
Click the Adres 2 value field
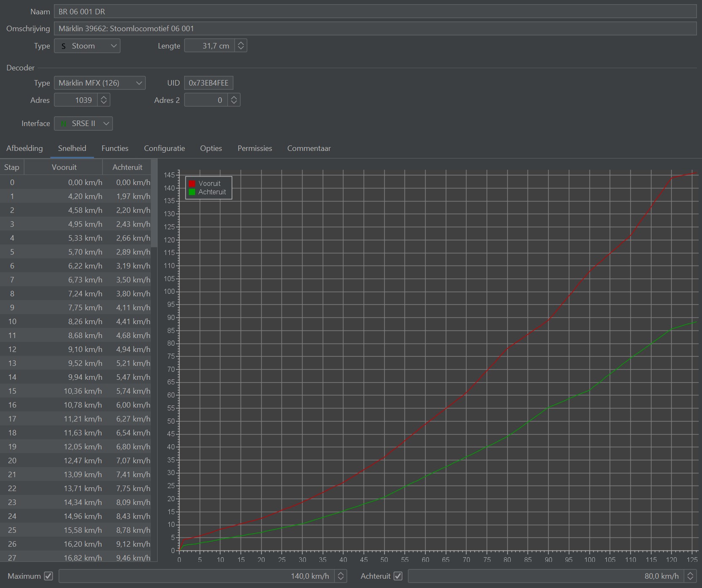[206, 100]
